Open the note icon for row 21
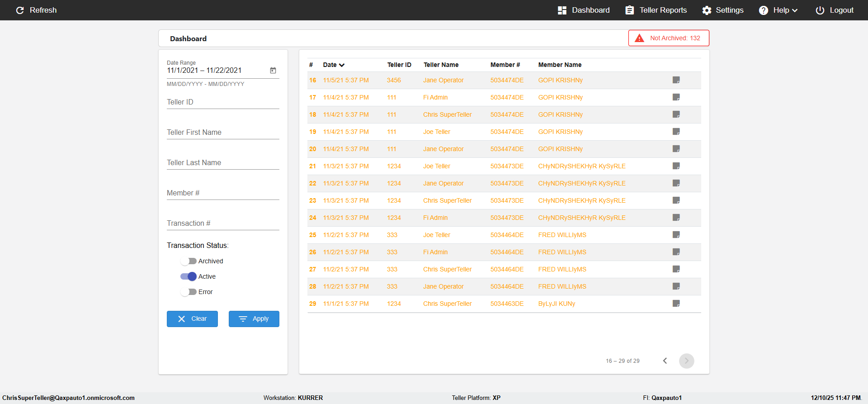Screen dimensions: 868x404 click(676, 166)
